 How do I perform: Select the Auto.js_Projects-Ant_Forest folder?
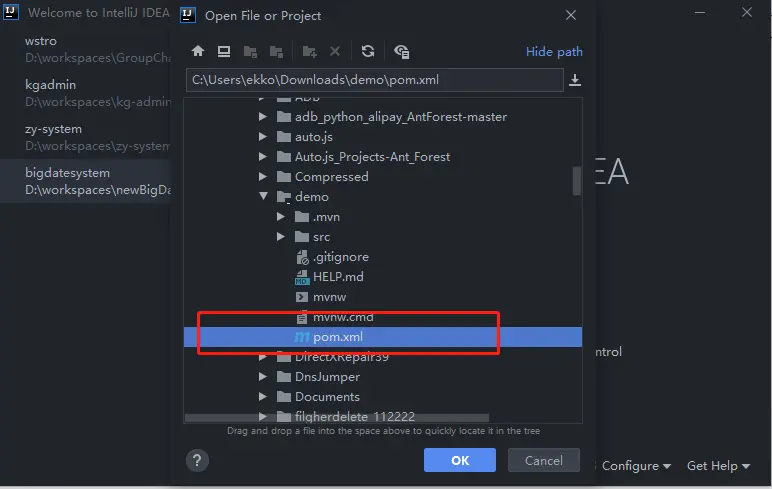[372, 157]
